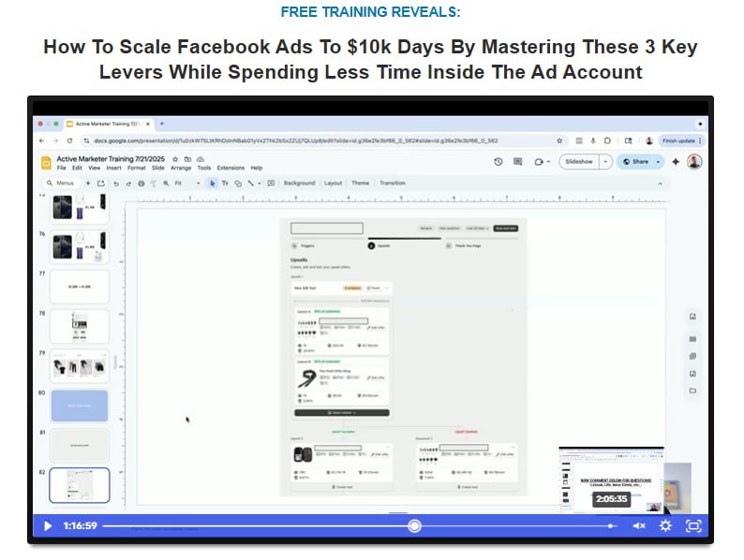
Task: Select the text box tool
Action: tap(225, 183)
